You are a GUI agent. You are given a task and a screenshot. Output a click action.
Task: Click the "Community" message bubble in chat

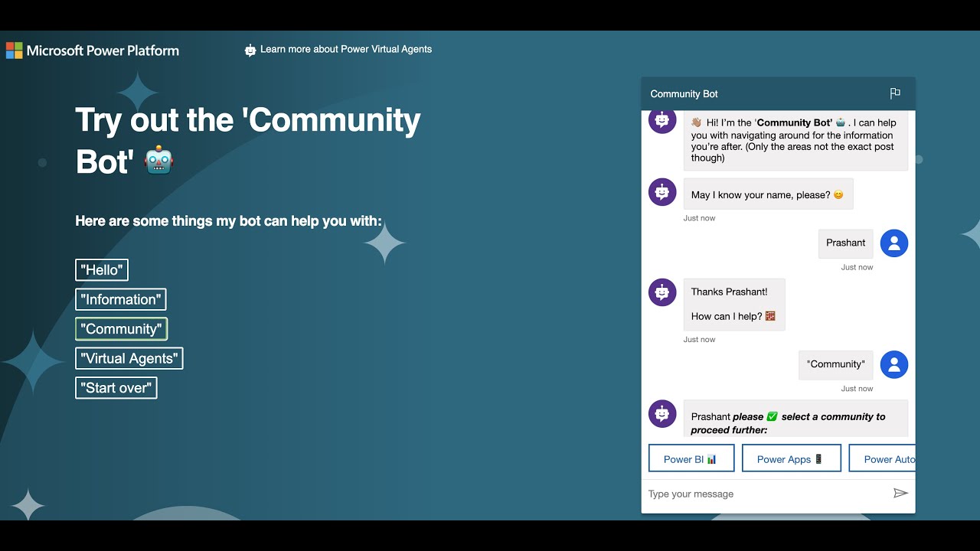point(835,365)
